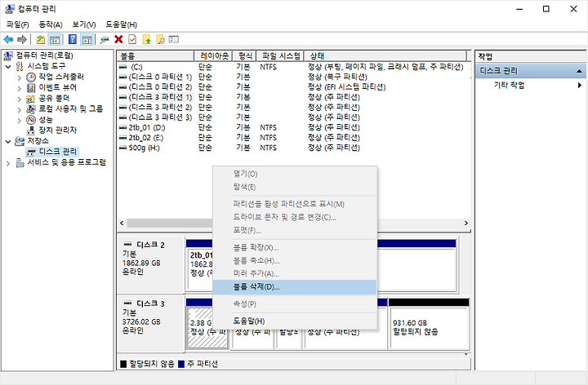Image resolution: width=588 pixels, height=385 pixels.
Task: Select the 500g (H:) volume row
Action: pyautogui.click(x=293, y=148)
